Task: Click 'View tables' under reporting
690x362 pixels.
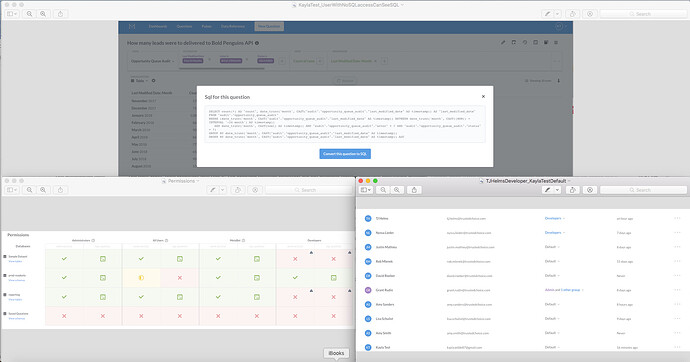Action: [x=15, y=300]
